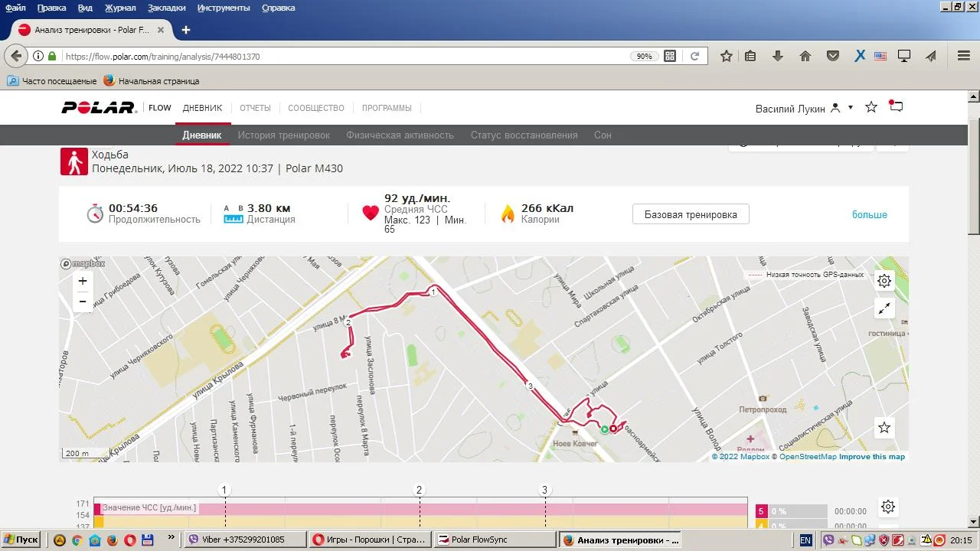The width and height of the screenshot is (980, 551).
Task: Zoom in on the map
Action: (83, 281)
